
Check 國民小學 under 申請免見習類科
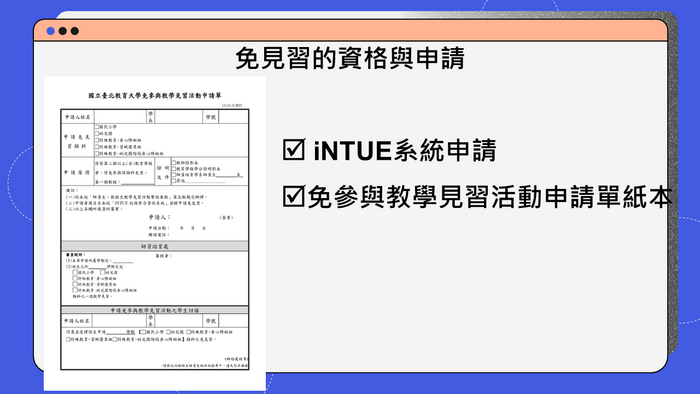tap(97, 127)
